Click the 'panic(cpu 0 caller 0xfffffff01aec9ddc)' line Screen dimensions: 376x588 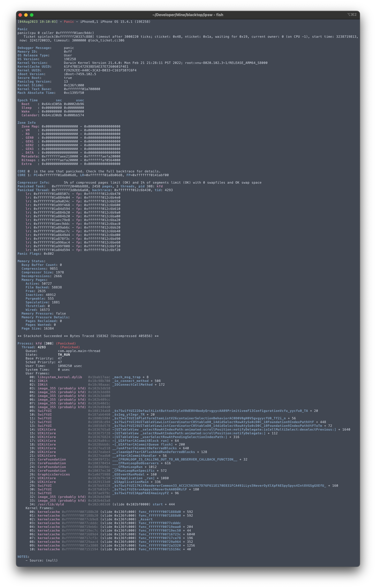(56, 33)
